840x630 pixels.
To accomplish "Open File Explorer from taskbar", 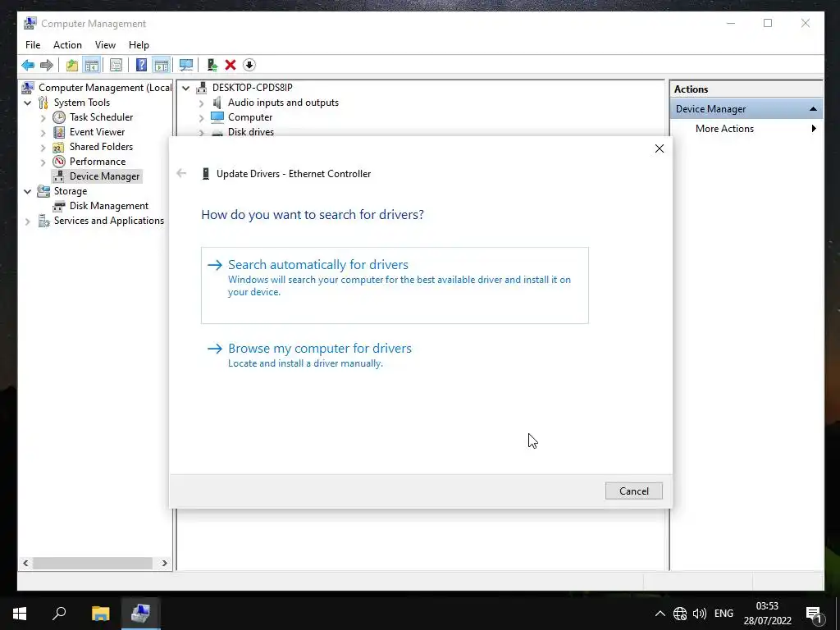I will [x=100, y=614].
